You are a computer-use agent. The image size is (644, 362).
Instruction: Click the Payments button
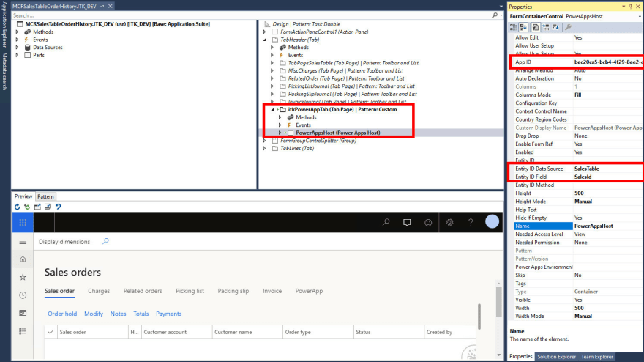point(168,314)
